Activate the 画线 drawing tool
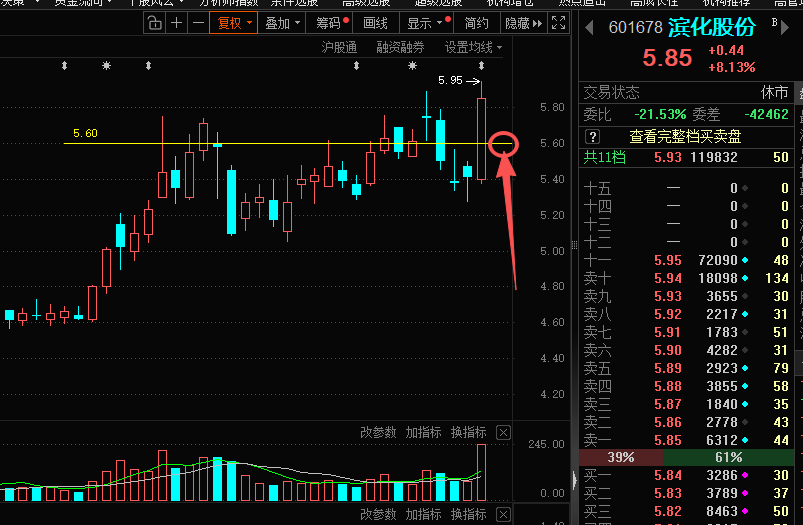The width and height of the screenshot is (803, 525). pyautogui.click(x=375, y=23)
